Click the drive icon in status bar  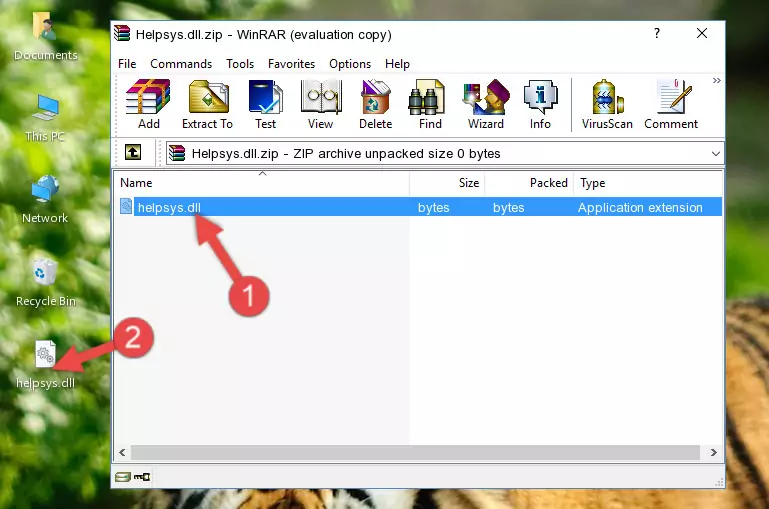point(123,477)
